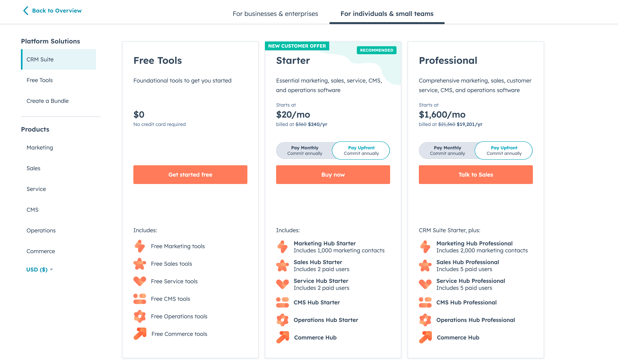This screenshot has width=618, height=364.
Task: Click the CMS Hub Starter icon
Action: (282, 302)
